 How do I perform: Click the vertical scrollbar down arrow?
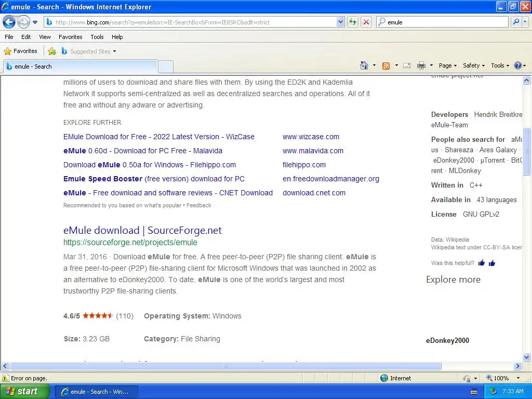(x=527, y=357)
